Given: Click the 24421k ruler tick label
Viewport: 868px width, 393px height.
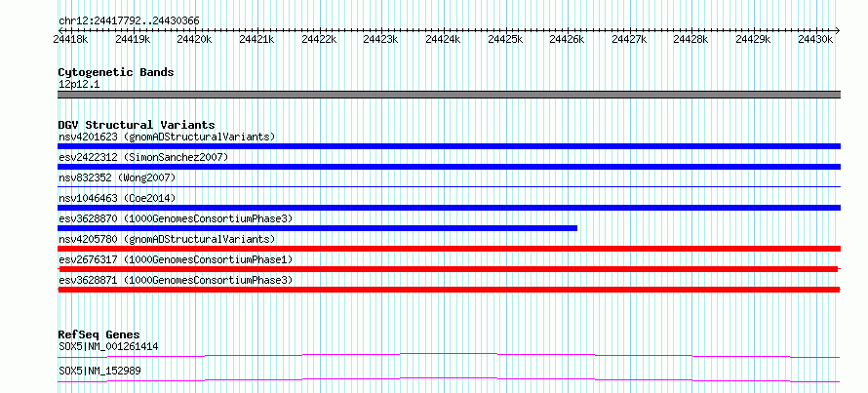Looking at the screenshot, I should click(x=255, y=39).
